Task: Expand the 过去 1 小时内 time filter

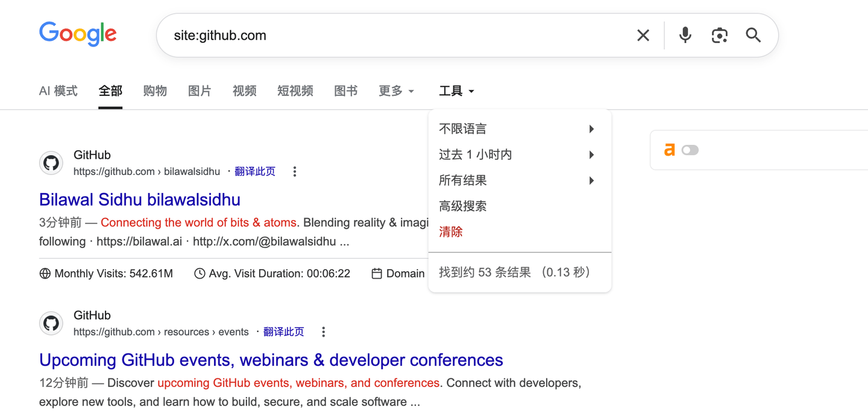Action: [x=518, y=155]
